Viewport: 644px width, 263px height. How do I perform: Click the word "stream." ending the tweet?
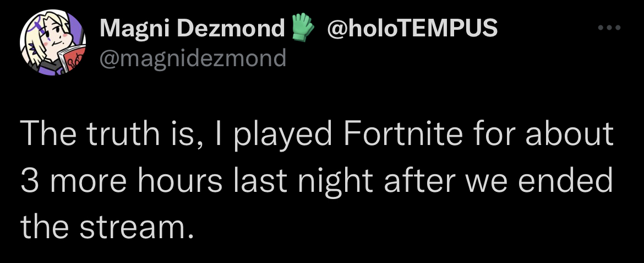tap(137, 227)
